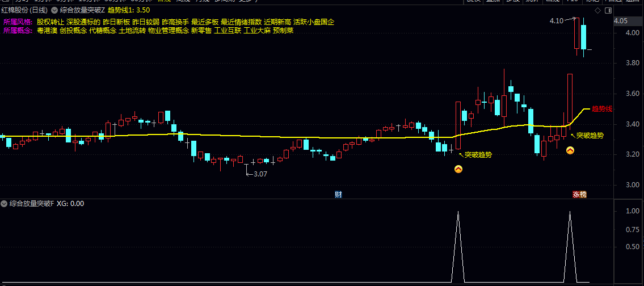Open the 最近情绪指数 tag
The image size is (644, 286).
click(x=241, y=22)
